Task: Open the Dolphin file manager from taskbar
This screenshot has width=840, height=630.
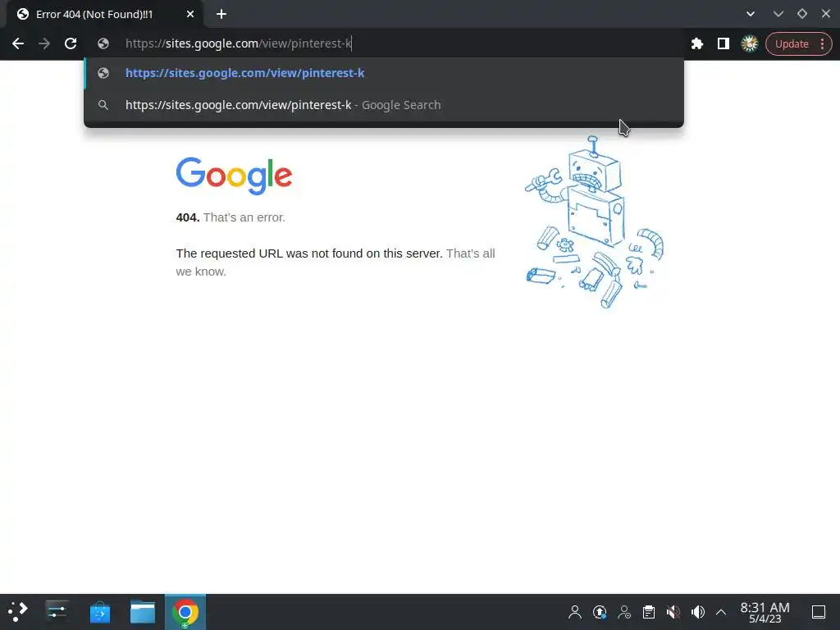Action: [143, 612]
